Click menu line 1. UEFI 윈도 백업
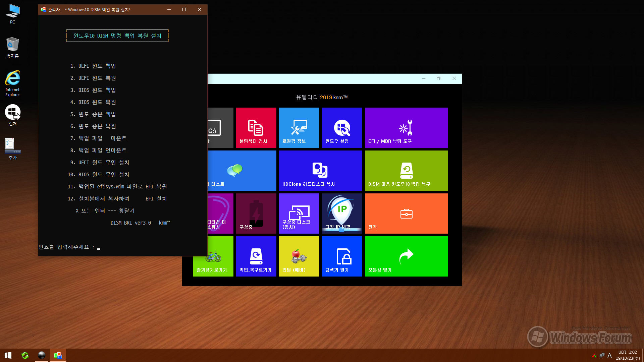The height and width of the screenshot is (362, 644). pyautogui.click(x=93, y=66)
